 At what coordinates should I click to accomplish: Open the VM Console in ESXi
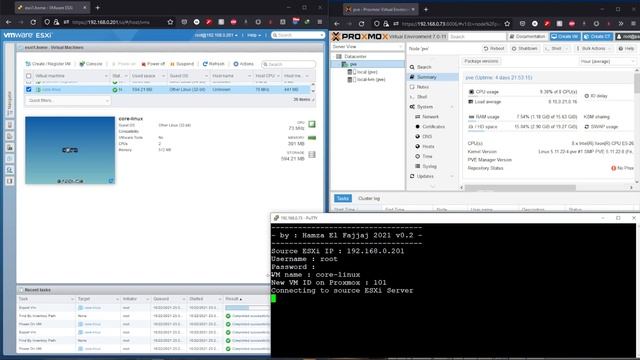tap(91, 64)
